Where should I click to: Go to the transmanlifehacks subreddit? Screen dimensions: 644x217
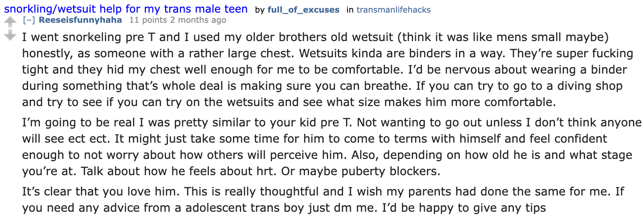[x=394, y=10]
